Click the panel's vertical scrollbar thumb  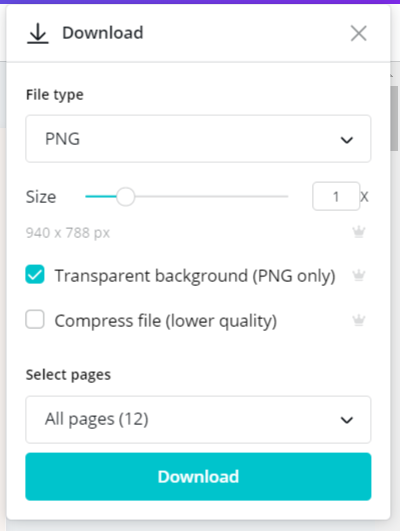[x=394, y=119]
